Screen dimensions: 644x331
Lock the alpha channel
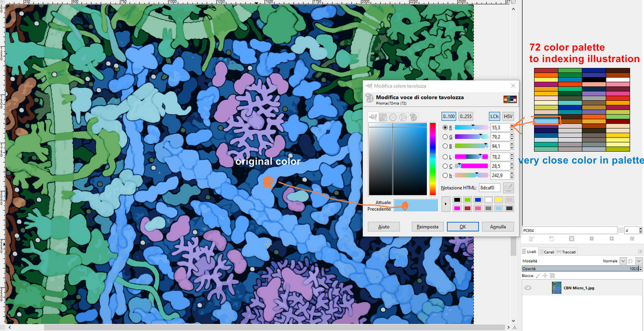tap(552, 276)
